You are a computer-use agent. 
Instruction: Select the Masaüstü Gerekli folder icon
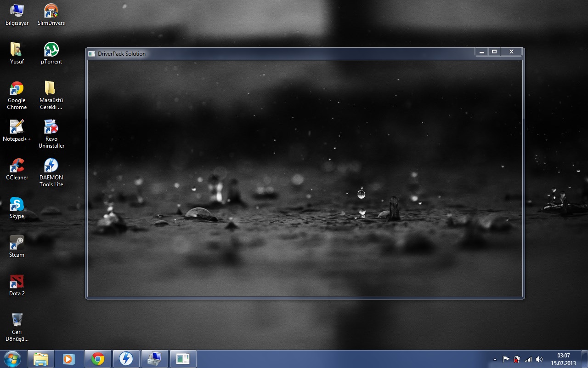[x=51, y=95]
